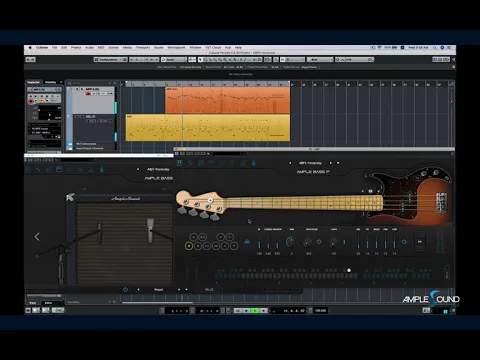Click the undo icon in the left plugin toolbar
Viewport: 480px width, 360px height.
point(38,170)
